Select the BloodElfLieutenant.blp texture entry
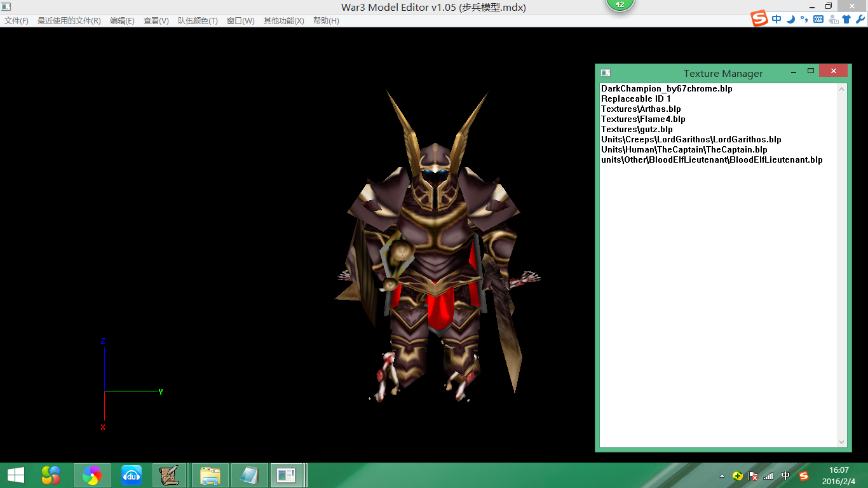 click(712, 160)
